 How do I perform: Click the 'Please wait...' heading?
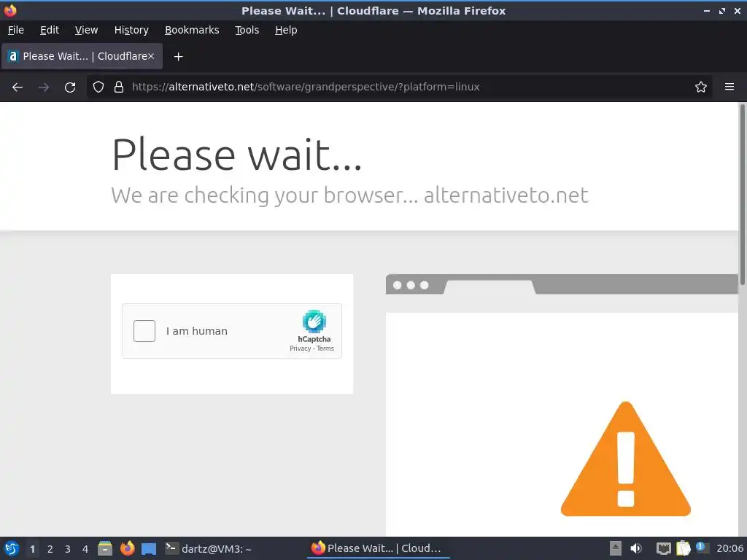(237, 155)
